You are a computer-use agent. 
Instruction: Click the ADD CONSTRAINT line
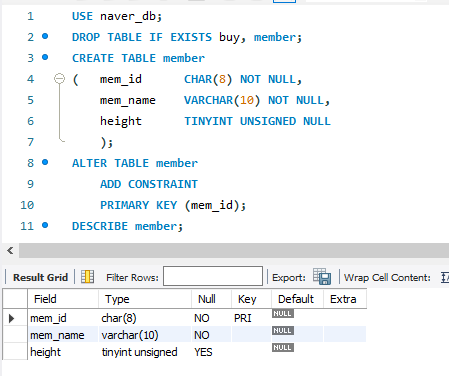[149, 184]
